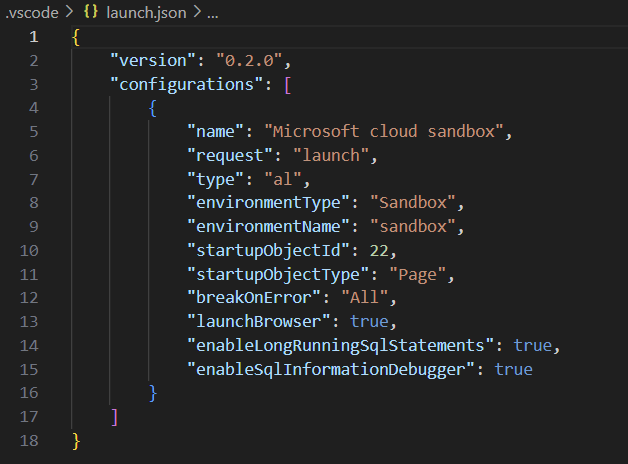Click the "startupObjectId" key
The image size is (628, 464).
[268, 251]
